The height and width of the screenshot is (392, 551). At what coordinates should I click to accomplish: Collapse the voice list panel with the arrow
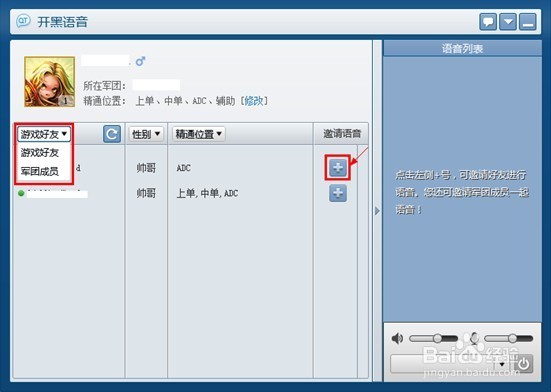[x=377, y=211]
